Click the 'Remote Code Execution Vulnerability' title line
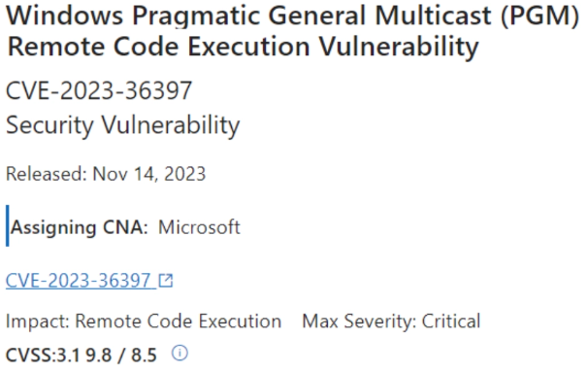The image size is (588, 373). (243, 48)
